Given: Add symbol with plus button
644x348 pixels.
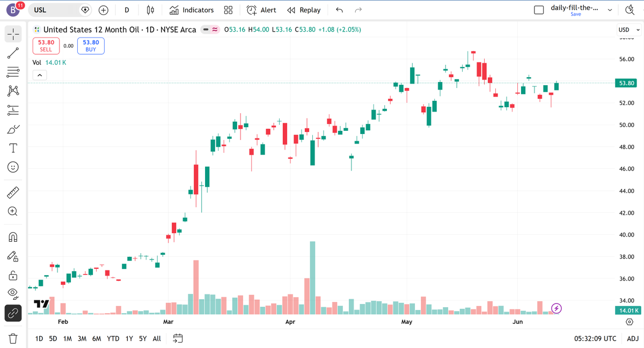Looking at the screenshot, I should click(104, 10).
